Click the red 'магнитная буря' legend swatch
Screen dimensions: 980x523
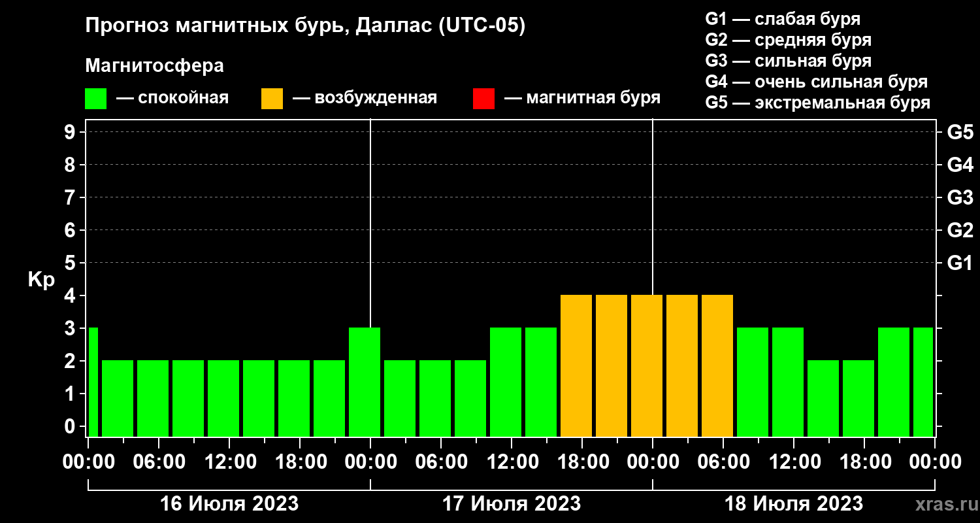(483, 99)
